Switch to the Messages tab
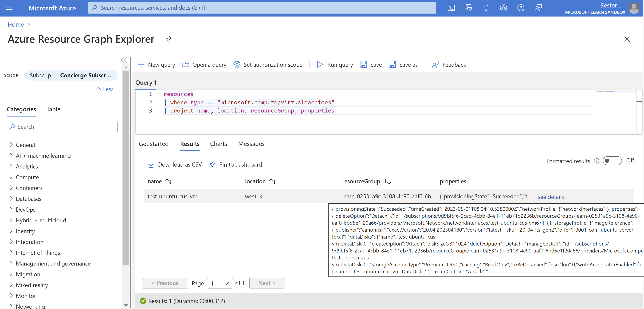 click(x=251, y=144)
